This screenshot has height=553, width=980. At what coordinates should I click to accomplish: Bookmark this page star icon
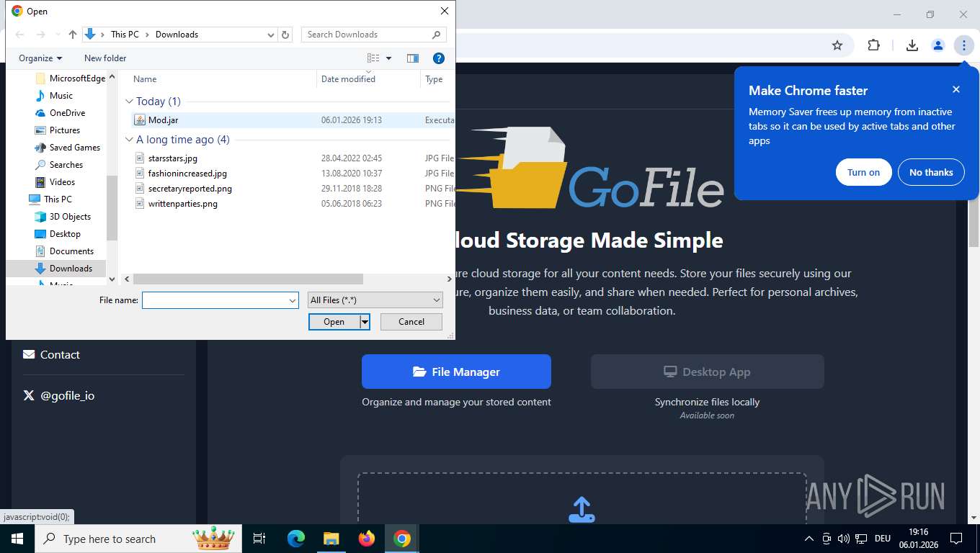(837, 45)
